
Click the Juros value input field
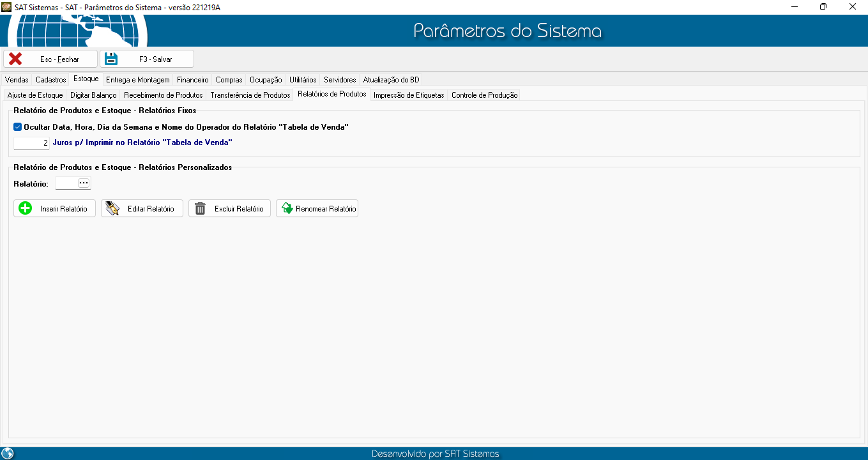pyautogui.click(x=31, y=144)
